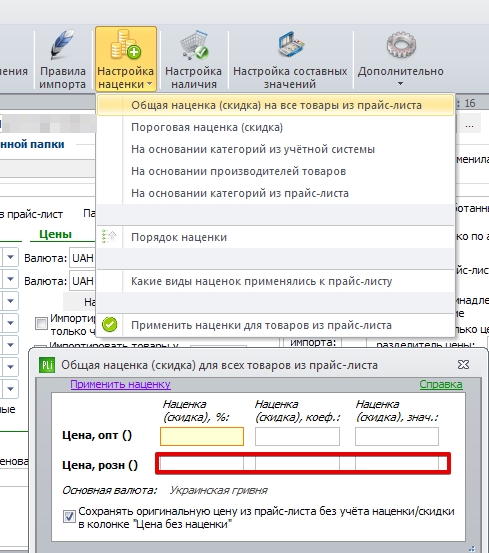Click the Применить наценку link

[121, 384]
